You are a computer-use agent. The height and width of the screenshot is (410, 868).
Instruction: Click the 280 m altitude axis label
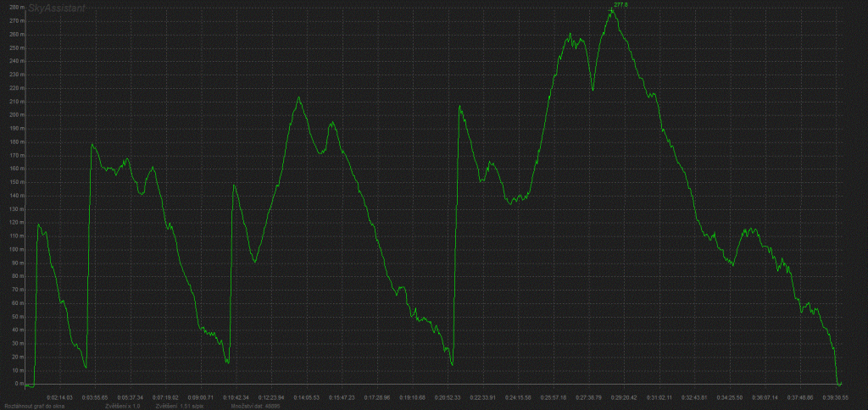(x=12, y=7)
